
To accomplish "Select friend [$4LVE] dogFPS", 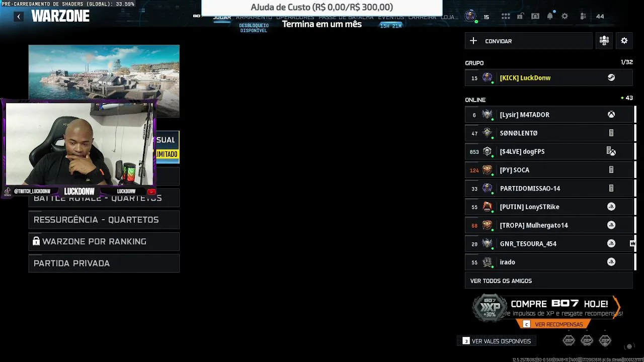I will [x=549, y=151].
